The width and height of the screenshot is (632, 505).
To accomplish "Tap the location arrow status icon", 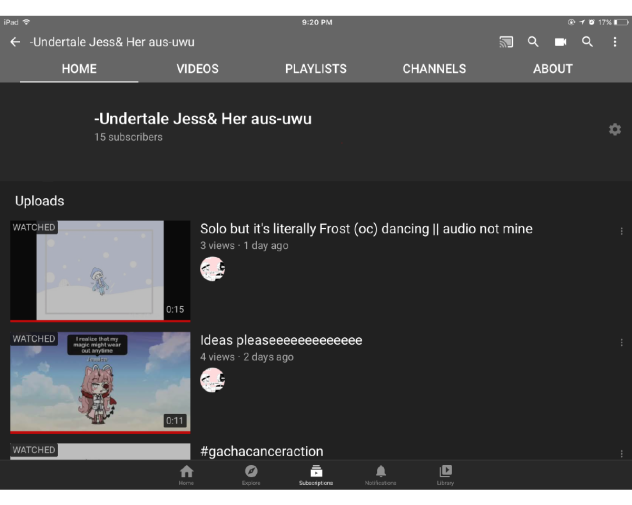I will tap(582, 22).
